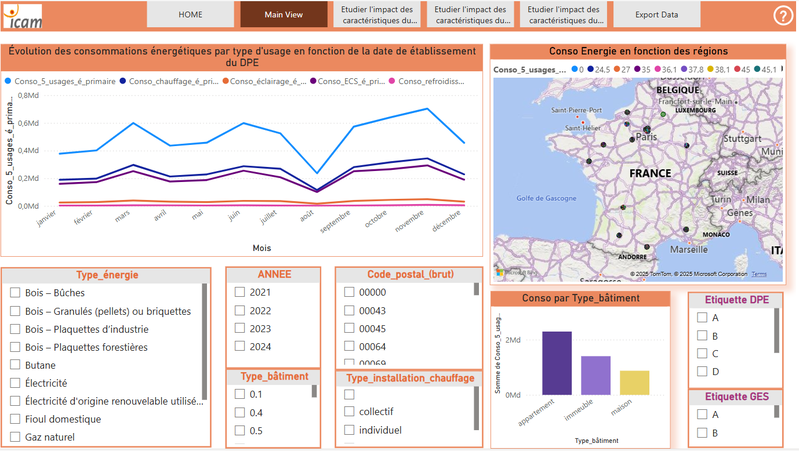Click the Conso_refroidissement pink legend dot
The height and width of the screenshot is (451, 799).
(392, 81)
